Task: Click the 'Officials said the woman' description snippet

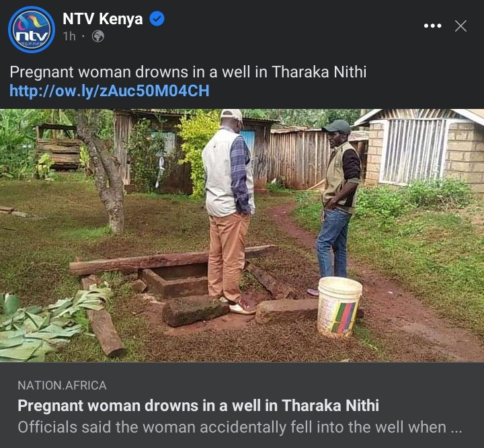Action: pyautogui.click(x=239, y=427)
